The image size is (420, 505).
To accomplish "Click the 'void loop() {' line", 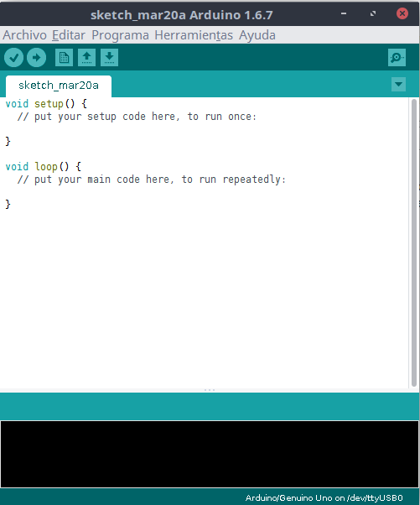I will (43, 166).
